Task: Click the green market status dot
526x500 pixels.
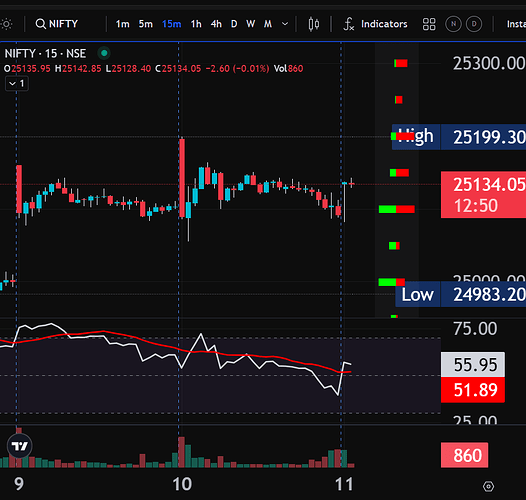Action: point(104,53)
